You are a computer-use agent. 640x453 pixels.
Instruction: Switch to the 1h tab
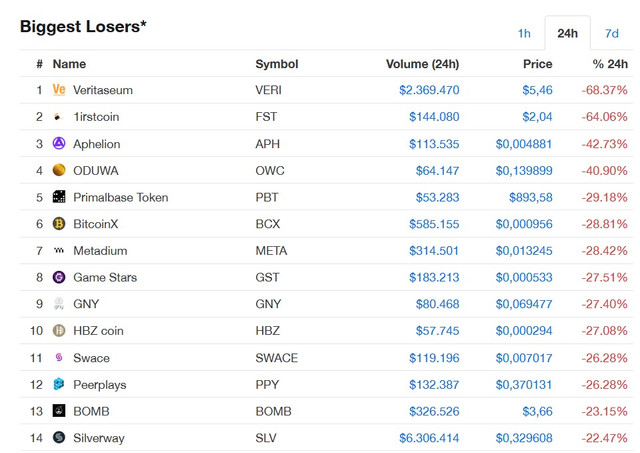click(524, 33)
